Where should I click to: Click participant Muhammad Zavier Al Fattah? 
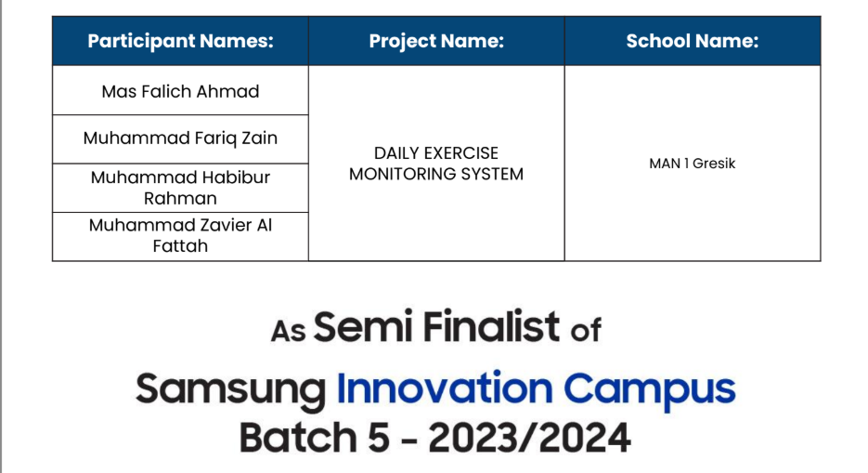pyautogui.click(x=180, y=236)
